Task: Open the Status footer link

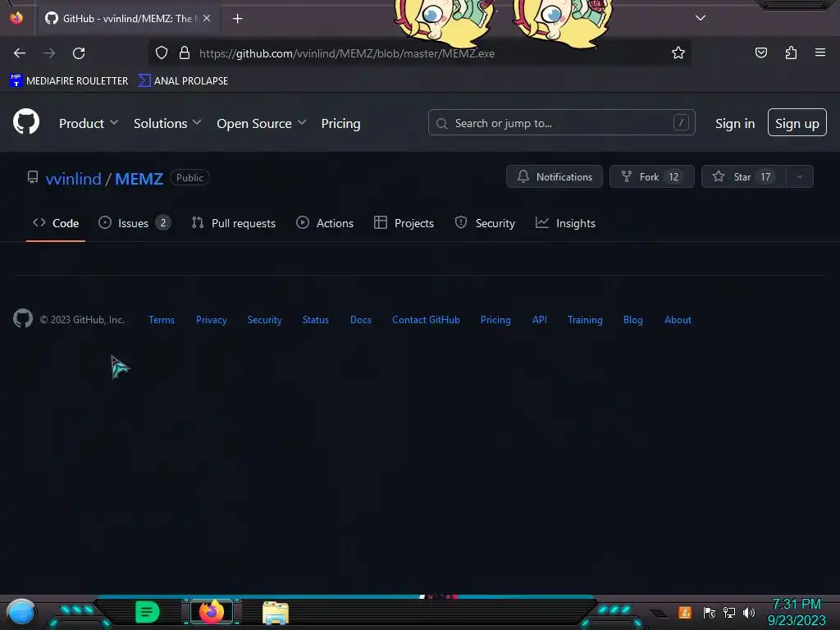Action: pos(316,320)
